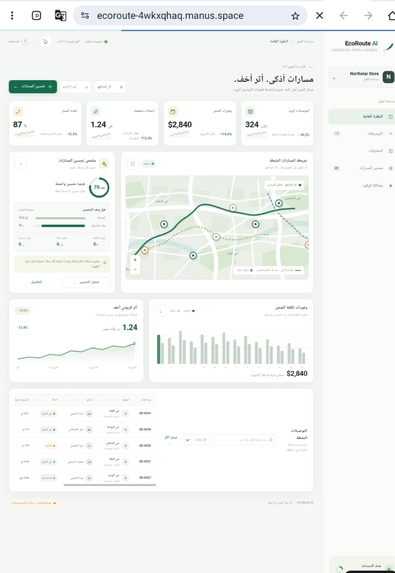395x573 pixels.
Task: Tap the translate page icon
Action: coord(60,15)
